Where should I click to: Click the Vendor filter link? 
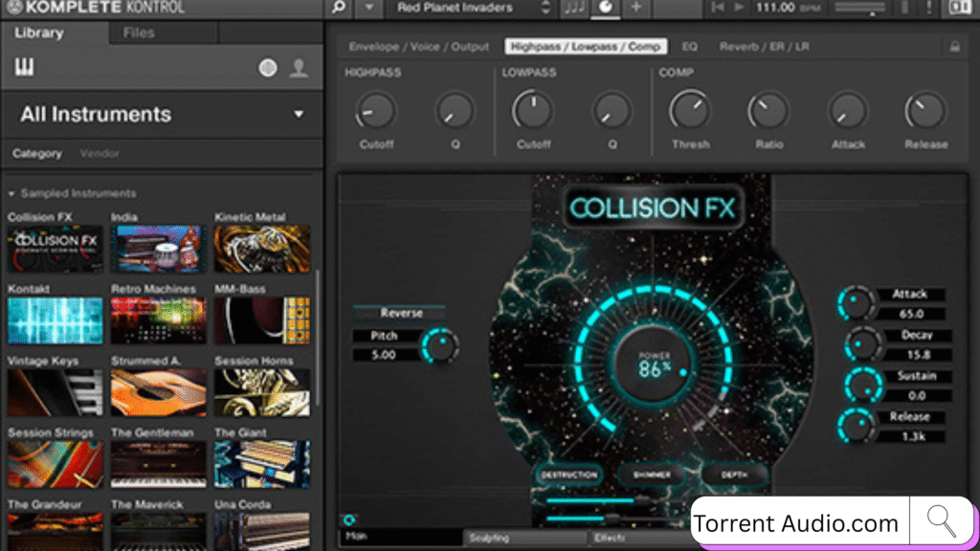[x=100, y=153]
